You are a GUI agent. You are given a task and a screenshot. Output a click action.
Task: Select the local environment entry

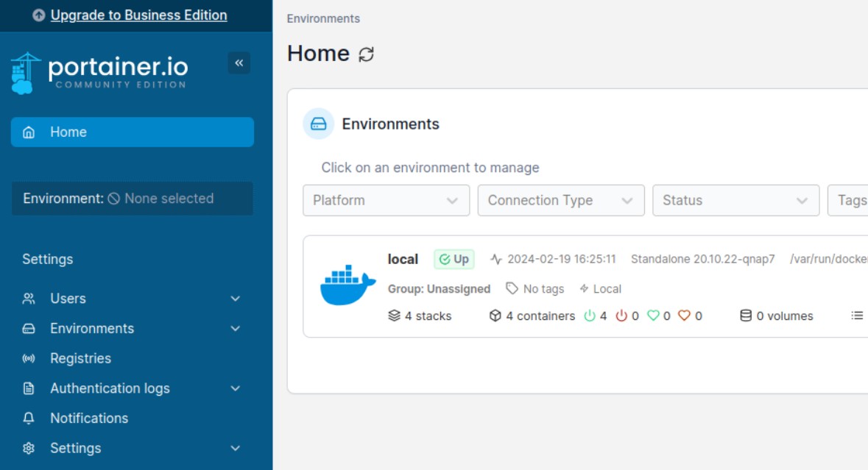403,259
